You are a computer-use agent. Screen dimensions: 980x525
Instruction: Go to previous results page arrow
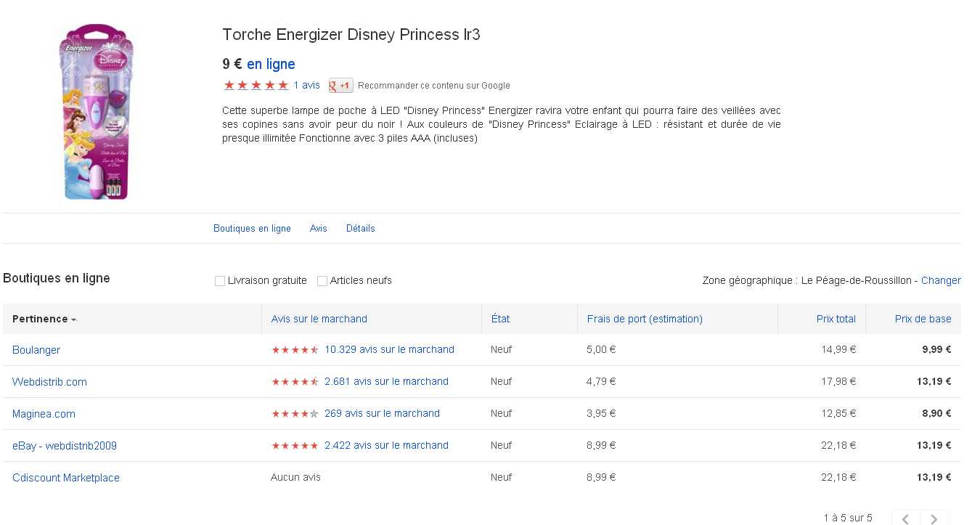tap(905, 518)
